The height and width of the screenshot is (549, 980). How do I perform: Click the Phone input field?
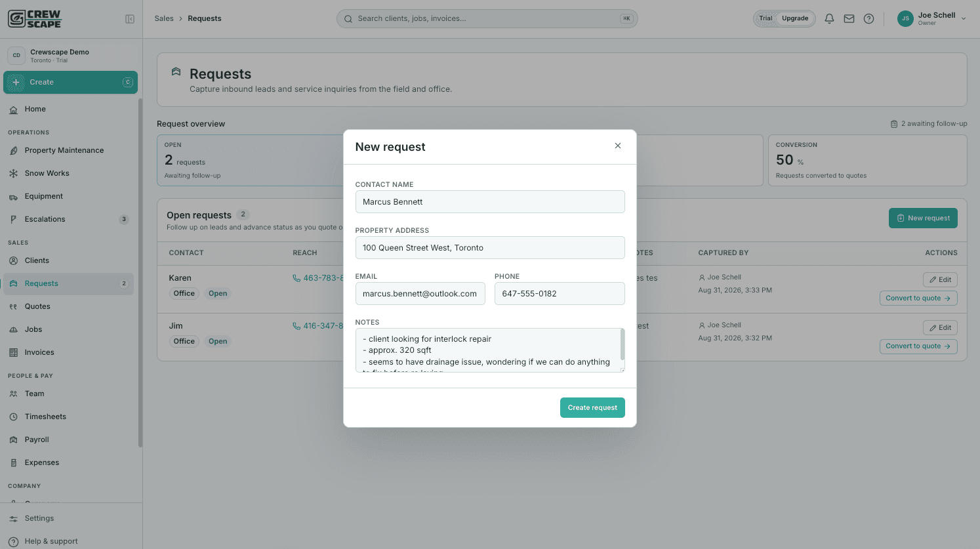(x=560, y=294)
